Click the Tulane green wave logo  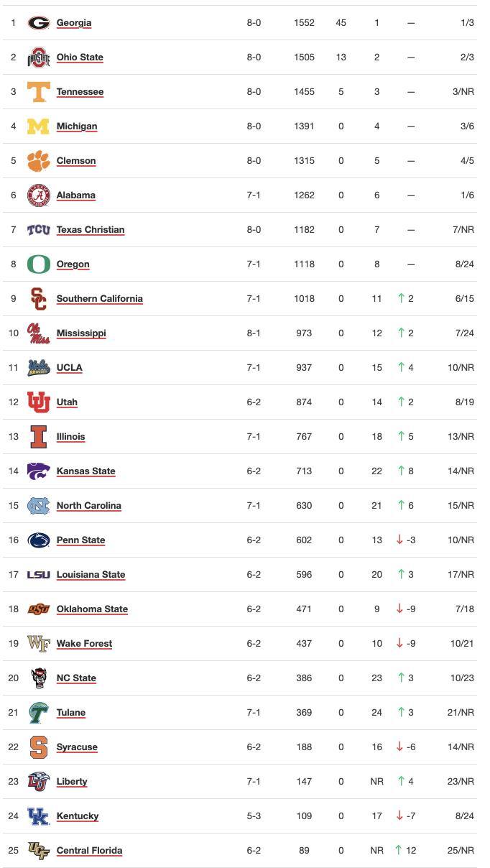point(38,713)
